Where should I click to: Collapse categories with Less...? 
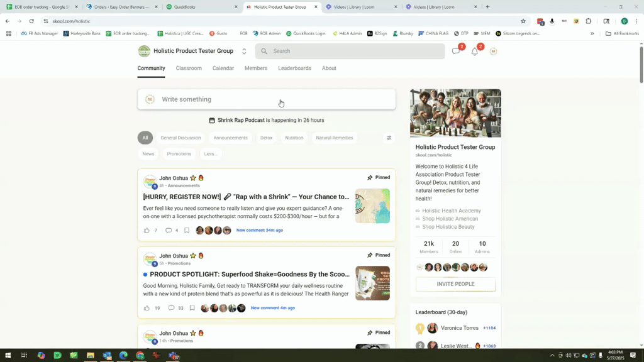[x=210, y=154]
